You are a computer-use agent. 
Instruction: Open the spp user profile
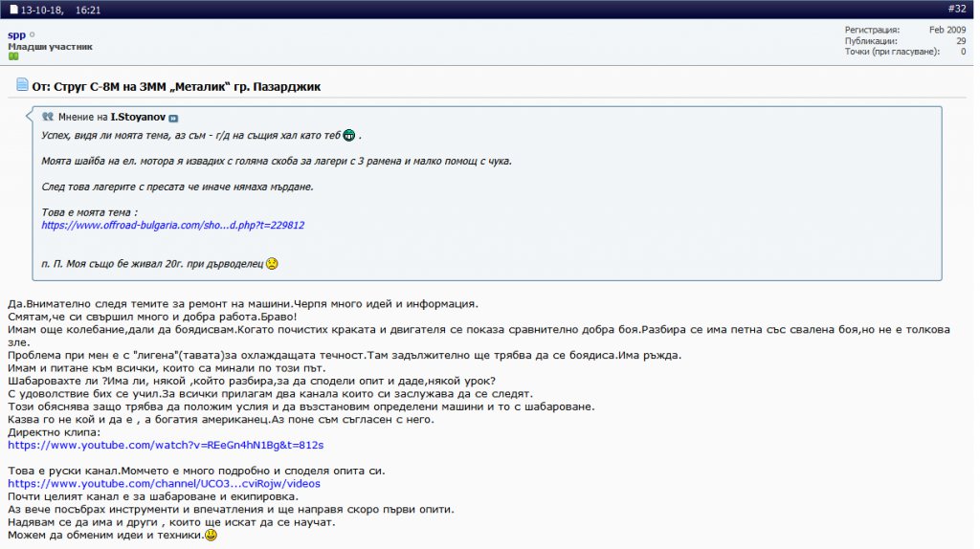click(17, 35)
